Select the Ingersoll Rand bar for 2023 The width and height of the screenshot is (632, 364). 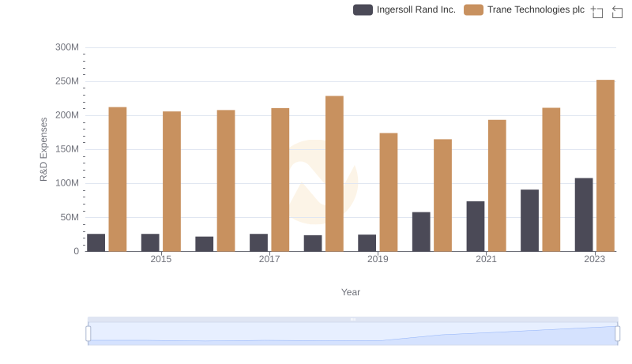[x=584, y=215]
